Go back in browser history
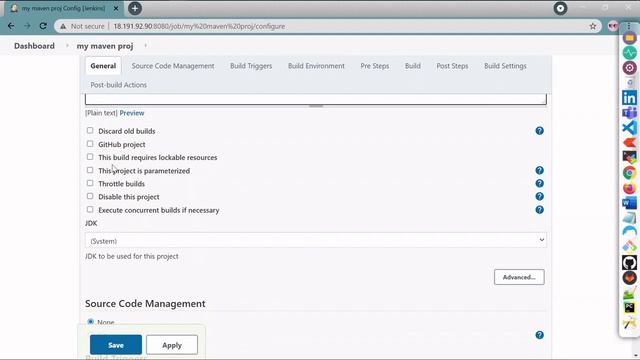This screenshot has height=360, width=640. point(11,26)
